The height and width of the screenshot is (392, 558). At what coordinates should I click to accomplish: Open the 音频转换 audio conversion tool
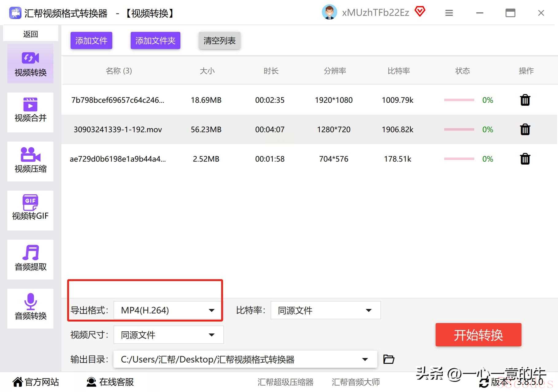point(30,309)
